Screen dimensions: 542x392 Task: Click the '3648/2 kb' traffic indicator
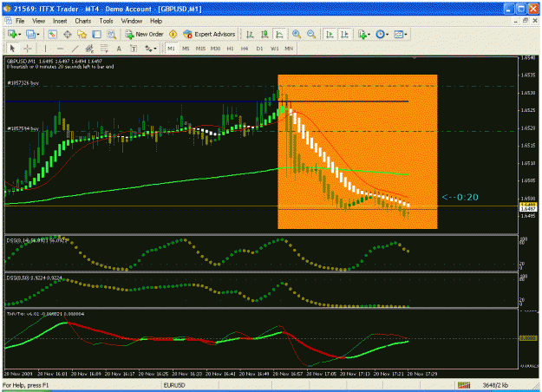495,385
